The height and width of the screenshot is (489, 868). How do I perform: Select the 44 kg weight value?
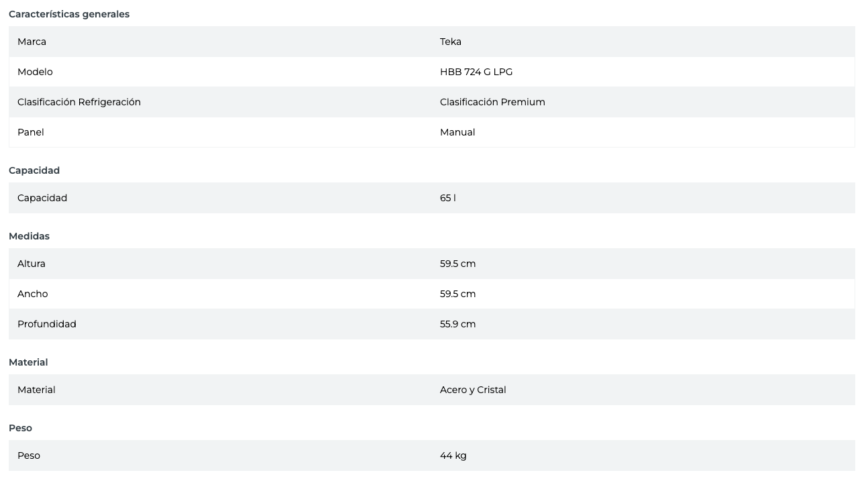453,455
